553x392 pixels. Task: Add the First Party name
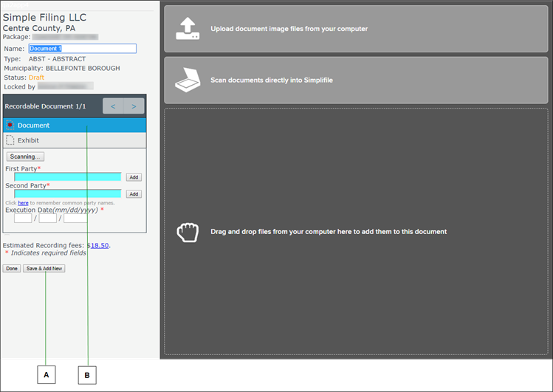point(134,177)
